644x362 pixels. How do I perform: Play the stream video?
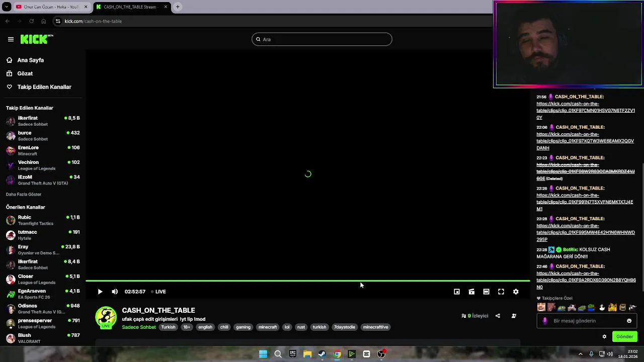click(100, 292)
